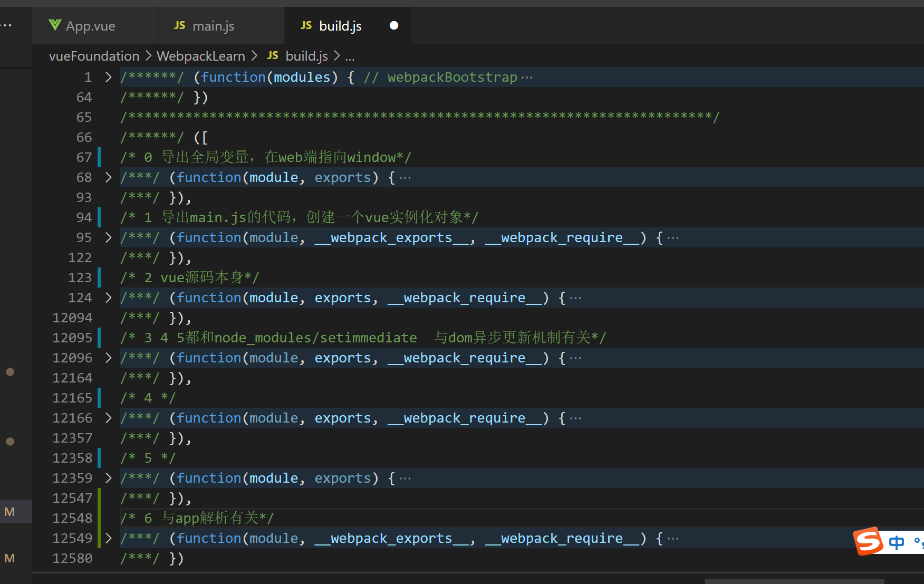The width and height of the screenshot is (924, 584).
Task: Click long asterisk comment on line 65
Action: point(420,117)
